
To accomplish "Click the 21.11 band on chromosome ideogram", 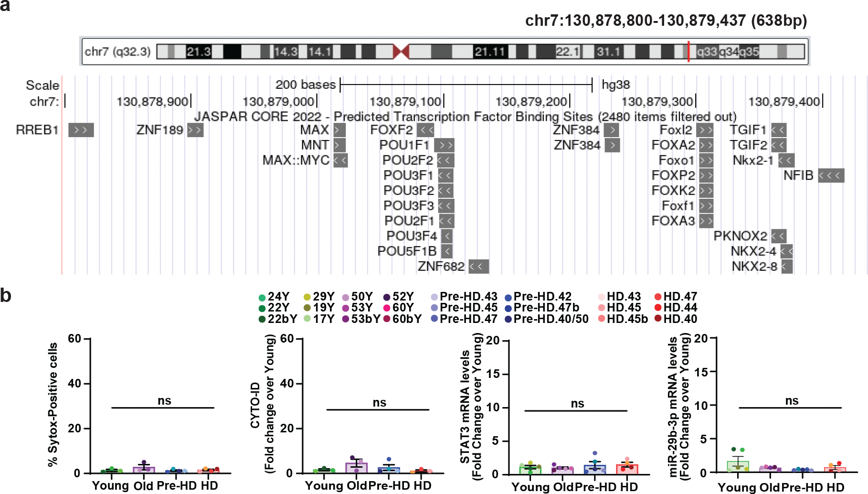I will (490, 52).
